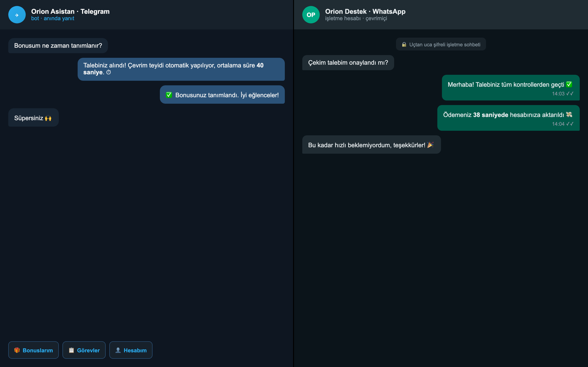The image size is (588, 367).
Task: Click the person icon on Hesabım
Action: pyautogui.click(x=118, y=350)
